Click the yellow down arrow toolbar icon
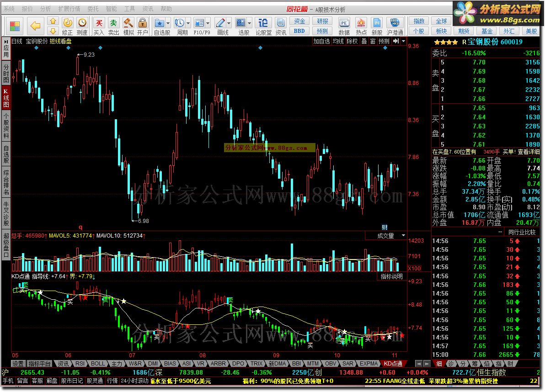Screen dimensions: 545x392 point(53,31)
